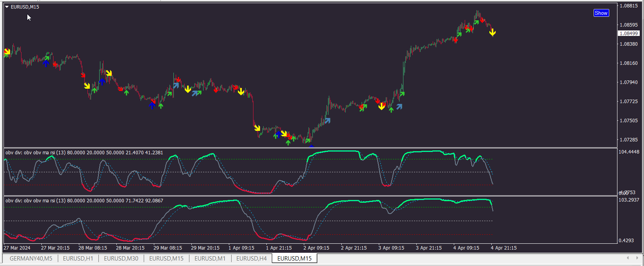Switch to the EURUSD,H1 chart tab
The image size is (644, 266).
point(78,259)
